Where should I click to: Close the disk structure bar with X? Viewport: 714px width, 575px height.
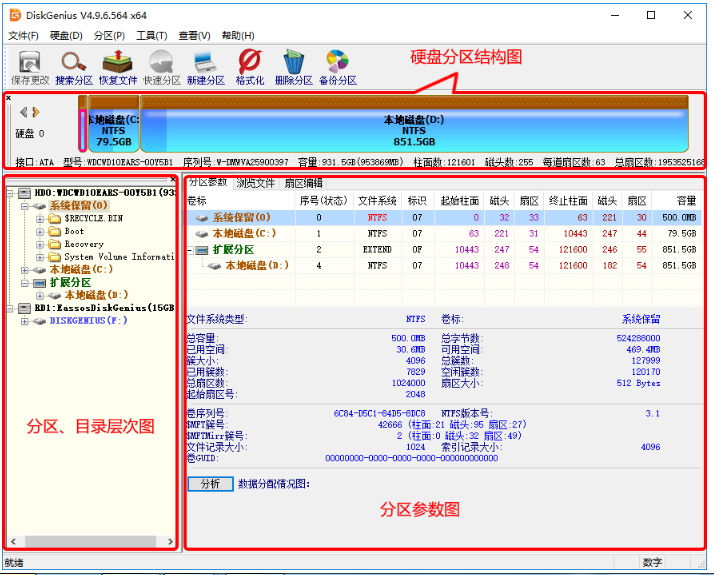click(x=8, y=98)
